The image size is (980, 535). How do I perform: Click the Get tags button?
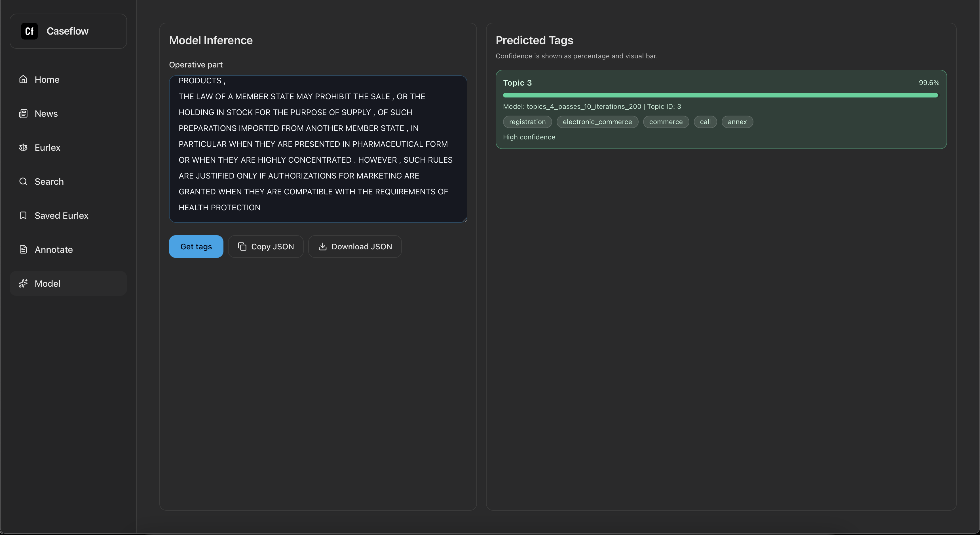[196, 247]
